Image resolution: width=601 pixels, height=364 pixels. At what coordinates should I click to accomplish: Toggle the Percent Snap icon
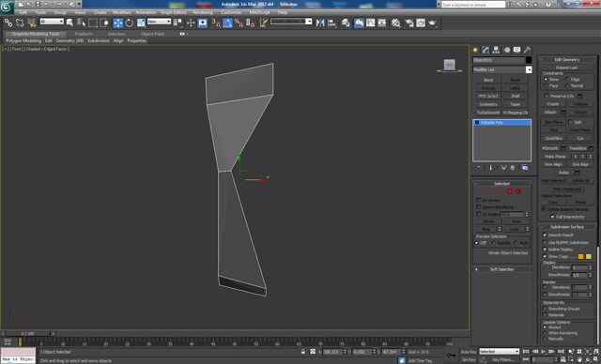pos(239,23)
